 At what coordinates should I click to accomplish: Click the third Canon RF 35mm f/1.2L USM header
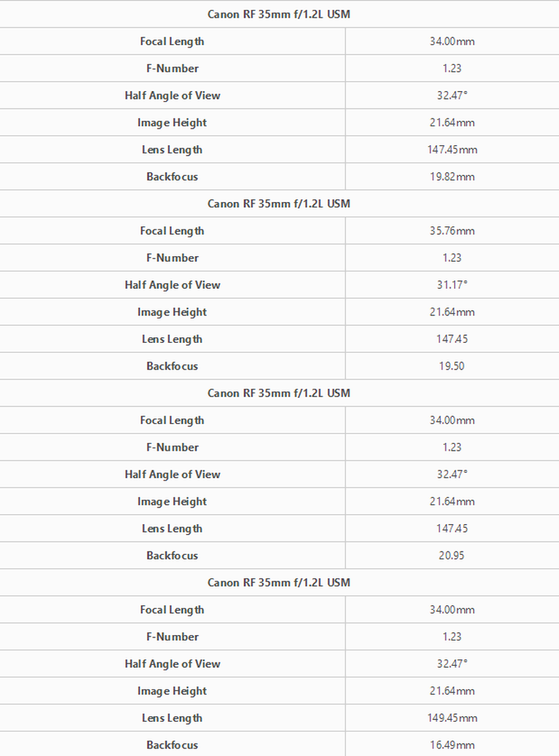pyautogui.click(x=279, y=393)
